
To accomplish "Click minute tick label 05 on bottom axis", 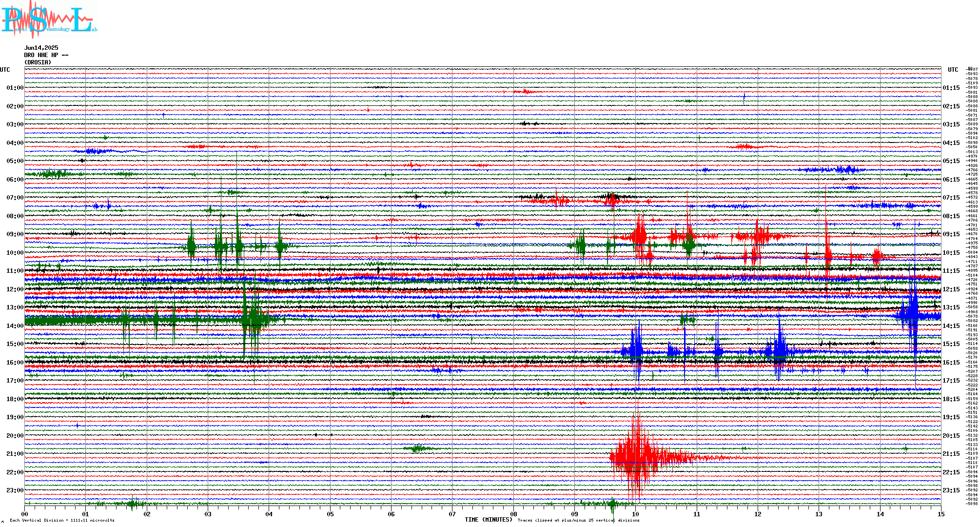I will (x=330, y=514).
